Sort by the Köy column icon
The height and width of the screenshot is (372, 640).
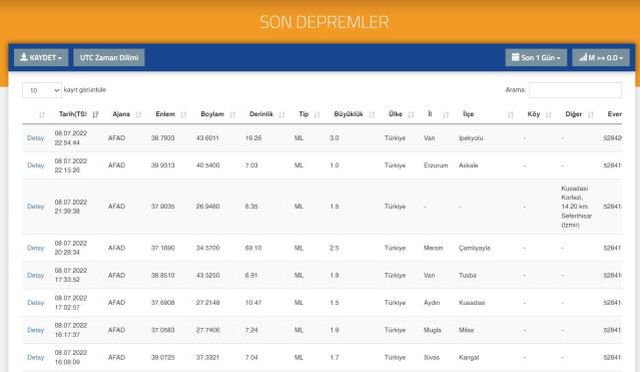click(549, 115)
